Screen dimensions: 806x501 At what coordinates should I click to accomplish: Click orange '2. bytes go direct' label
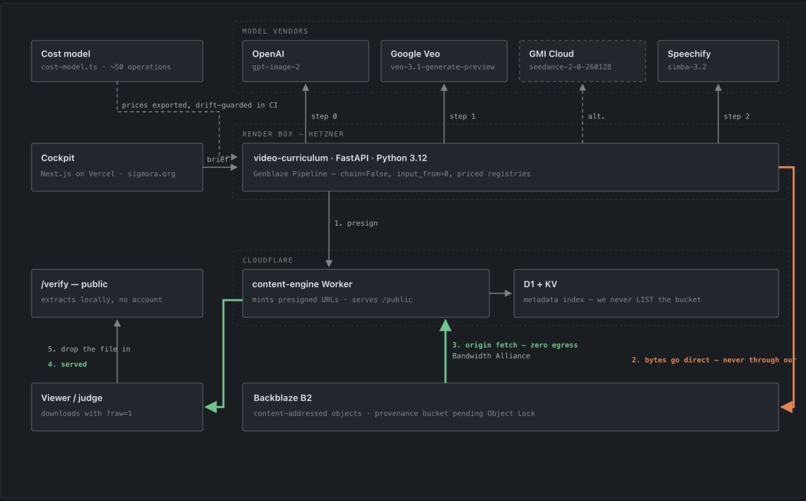714,360
